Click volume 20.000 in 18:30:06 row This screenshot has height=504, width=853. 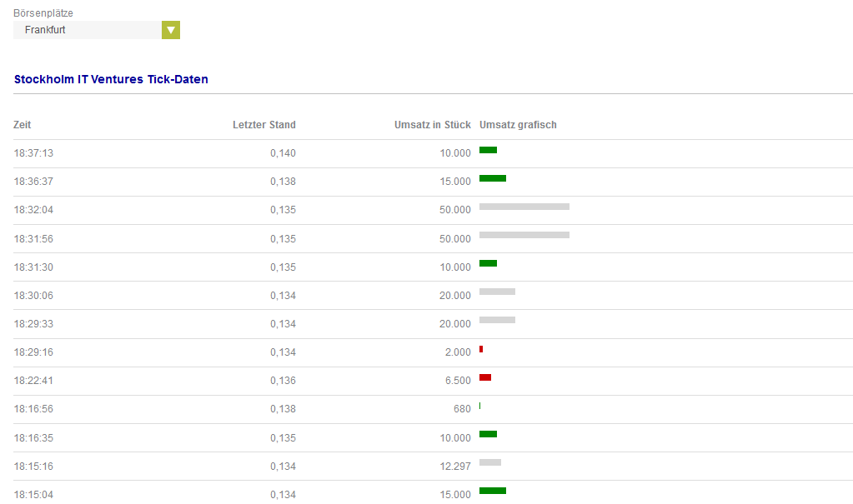[x=455, y=295]
